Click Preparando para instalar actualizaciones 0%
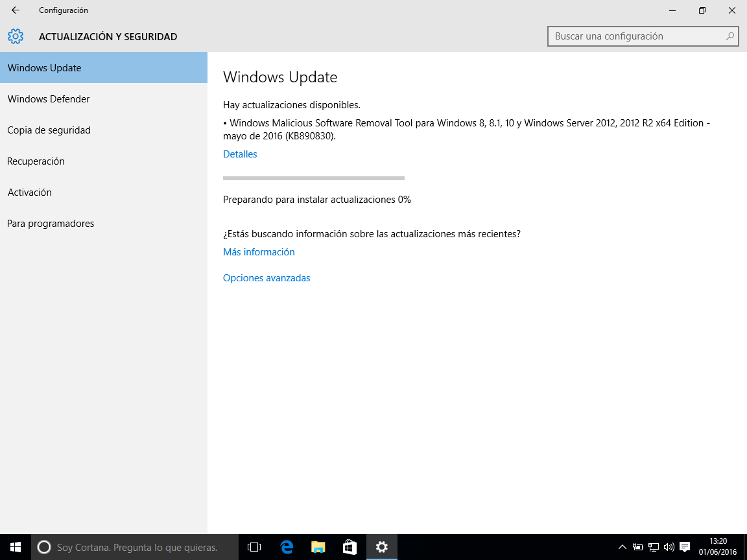The width and height of the screenshot is (747, 560). coord(317,200)
